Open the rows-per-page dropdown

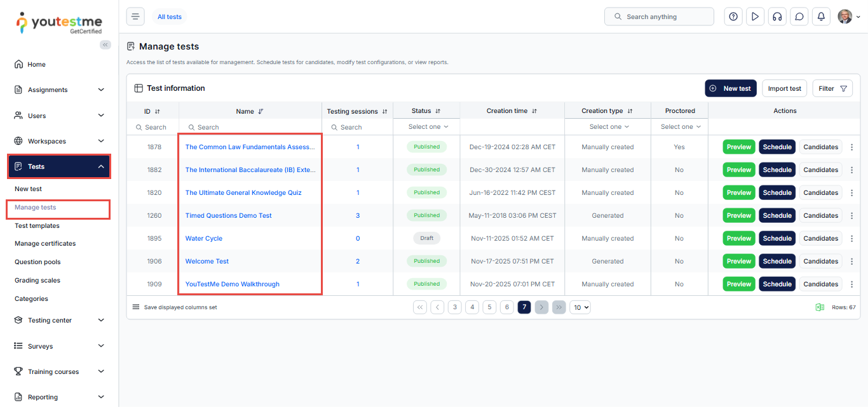point(580,307)
